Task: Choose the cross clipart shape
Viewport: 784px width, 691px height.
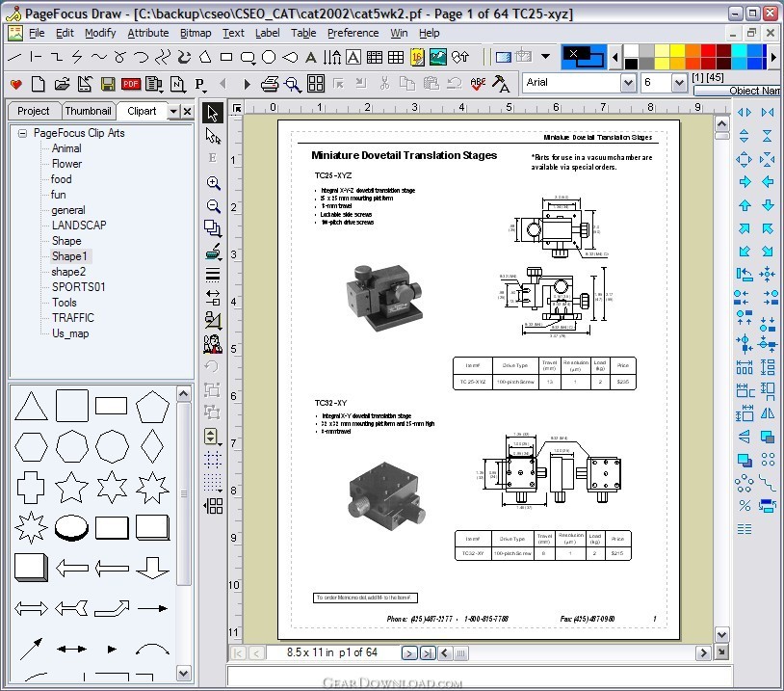Action: click(31, 488)
